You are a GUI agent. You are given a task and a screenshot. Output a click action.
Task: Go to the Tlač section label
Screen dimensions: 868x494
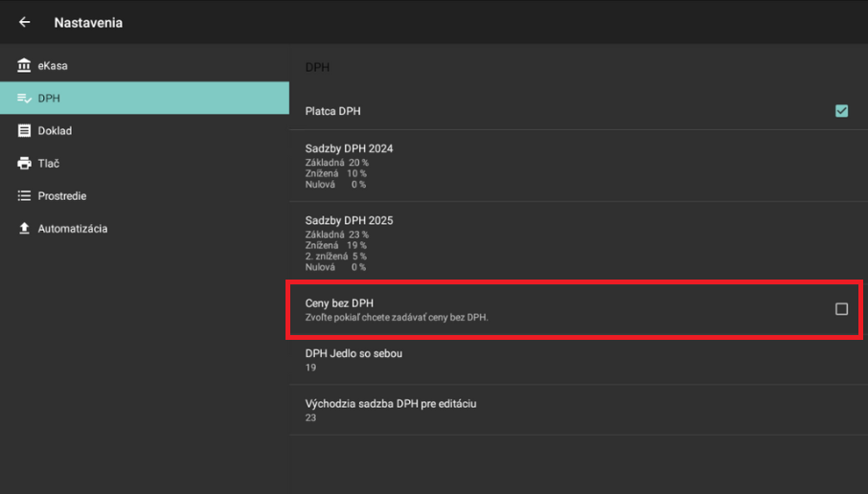pos(49,164)
